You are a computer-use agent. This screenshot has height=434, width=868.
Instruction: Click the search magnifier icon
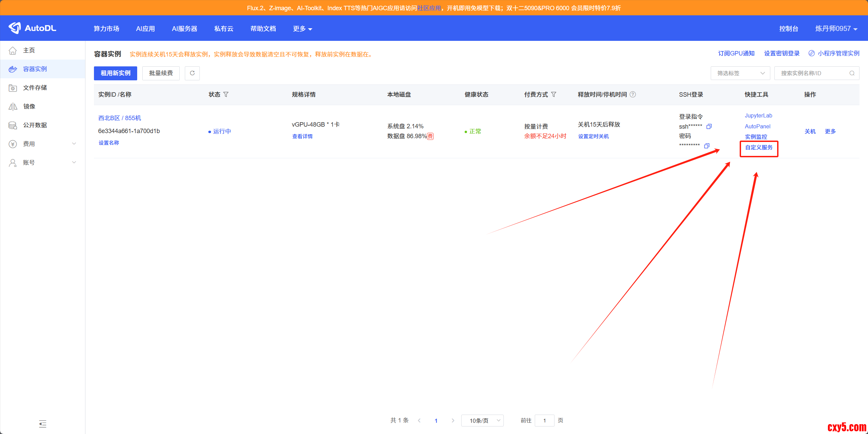click(x=852, y=73)
